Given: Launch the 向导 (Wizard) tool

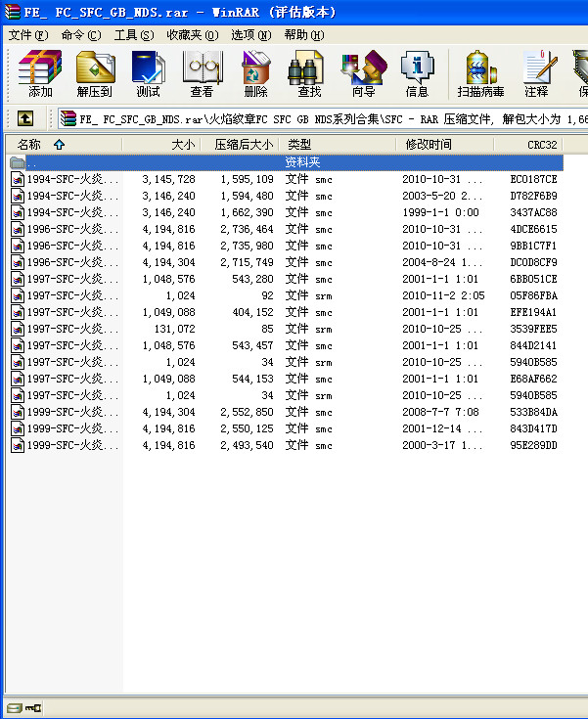Looking at the screenshot, I should (x=364, y=73).
